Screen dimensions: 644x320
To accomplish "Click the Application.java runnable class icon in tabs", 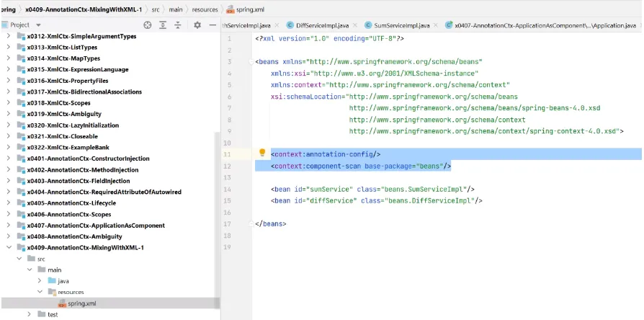I will click(x=449, y=25).
